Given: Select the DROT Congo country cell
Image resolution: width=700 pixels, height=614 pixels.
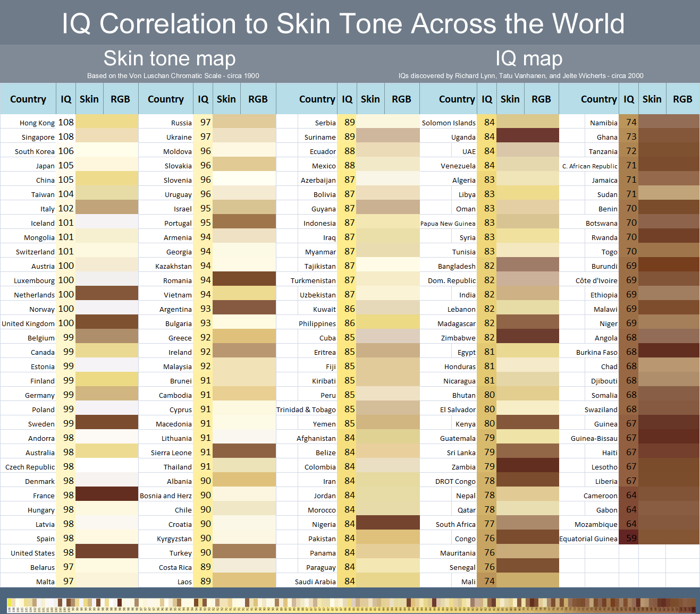Looking at the screenshot, I should (x=449, y=481).
